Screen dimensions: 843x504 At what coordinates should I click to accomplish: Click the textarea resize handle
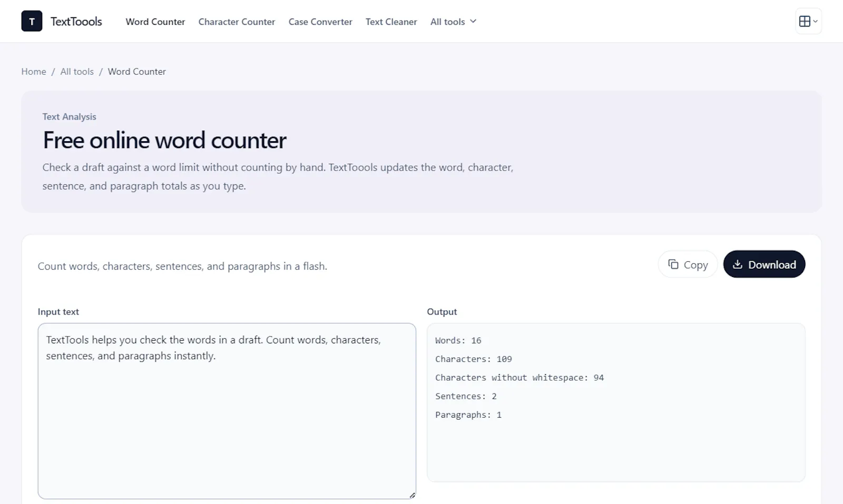[x=412, y=495]
